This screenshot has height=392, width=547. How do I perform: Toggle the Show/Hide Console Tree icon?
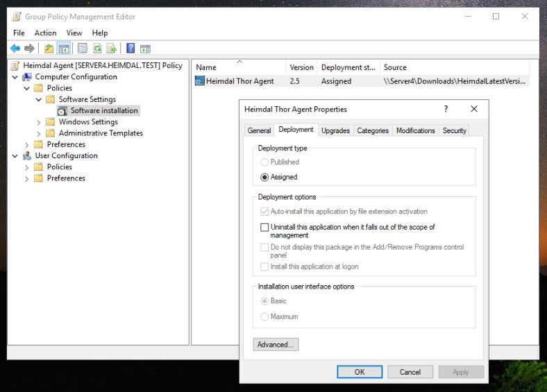tap(64, 49)
